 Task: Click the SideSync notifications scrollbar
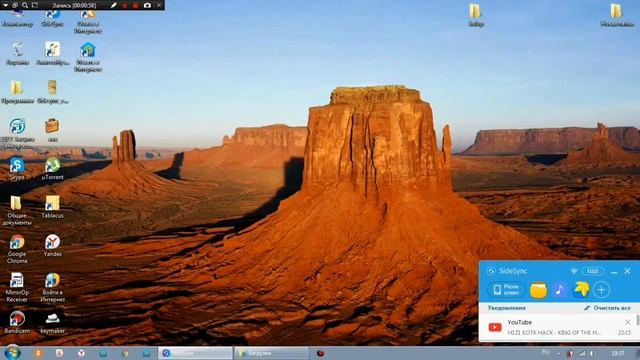(637, 320)
